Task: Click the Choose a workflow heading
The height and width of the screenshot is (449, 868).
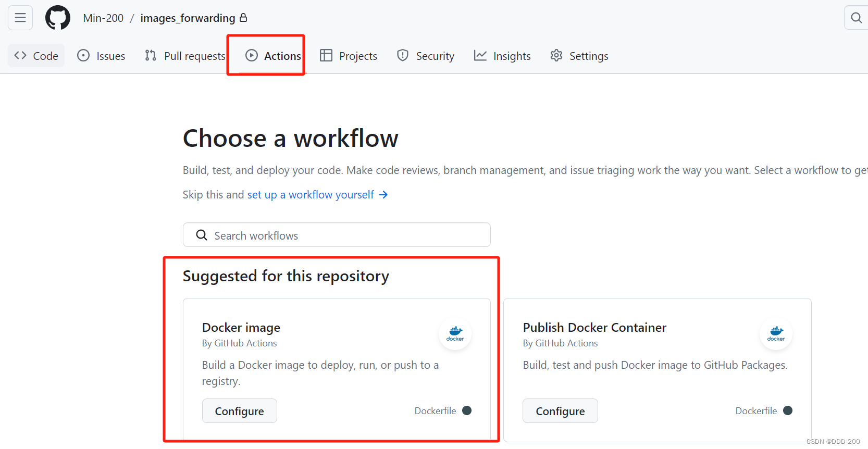Action: 291,139
